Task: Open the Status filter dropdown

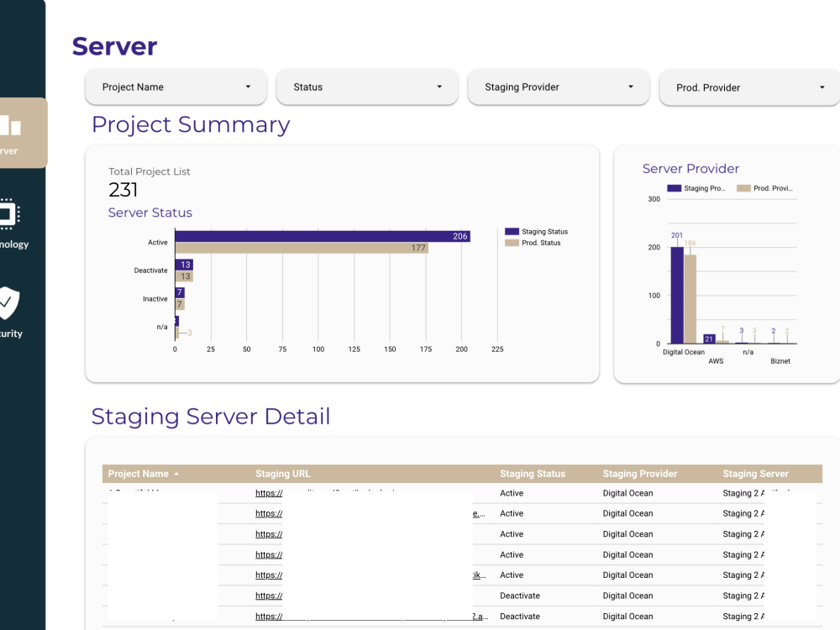Action: (367, 87)
